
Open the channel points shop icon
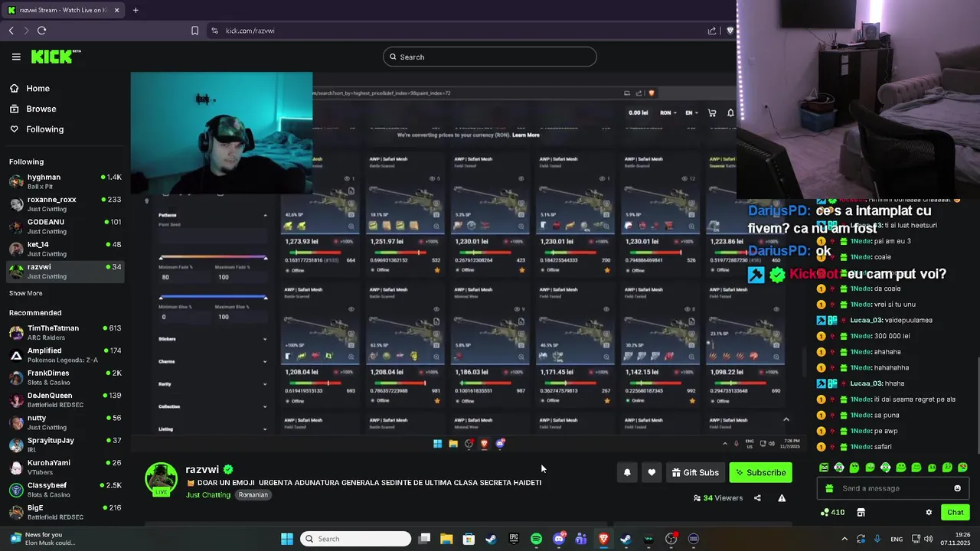click(861, 513)
